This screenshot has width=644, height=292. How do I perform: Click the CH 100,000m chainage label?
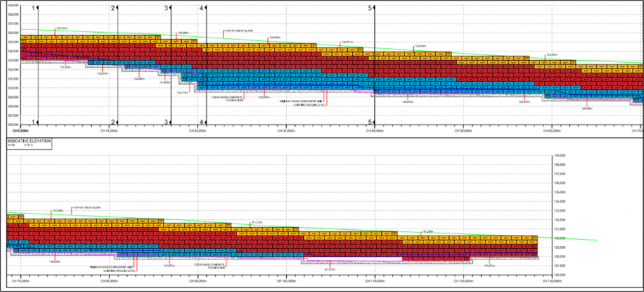[x=287, y=281]
